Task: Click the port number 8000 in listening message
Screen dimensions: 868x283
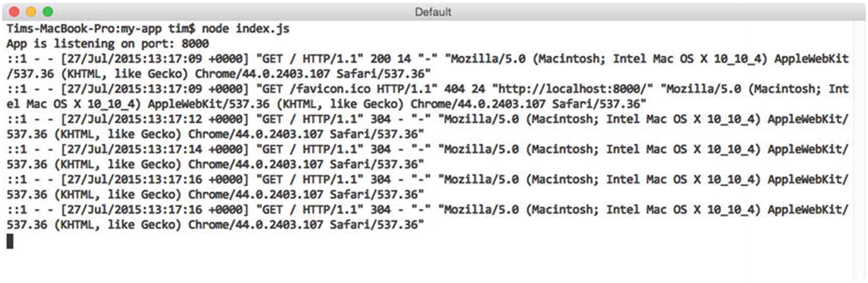Action: coord(195,43)
